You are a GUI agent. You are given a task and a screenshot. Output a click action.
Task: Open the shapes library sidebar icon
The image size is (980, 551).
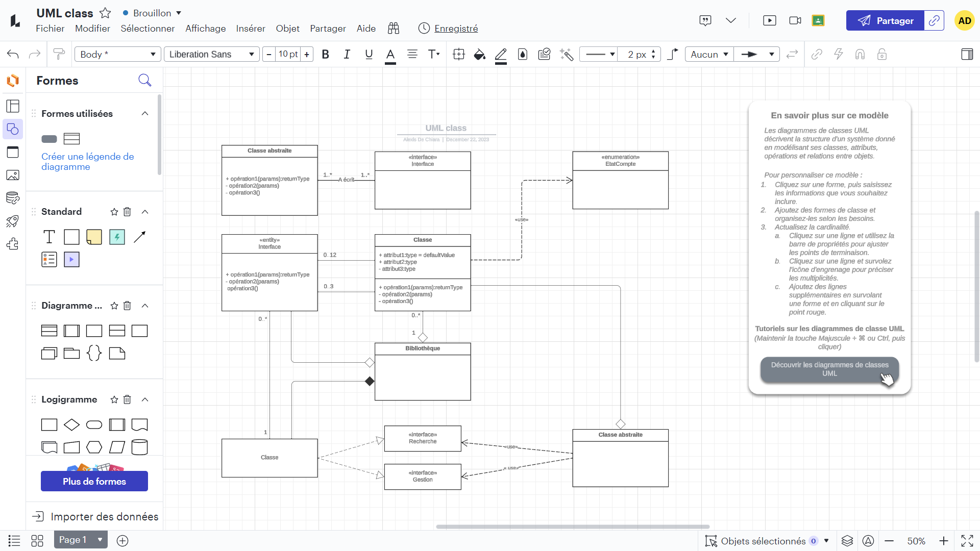pyautogui.click(x=13, y=129)
